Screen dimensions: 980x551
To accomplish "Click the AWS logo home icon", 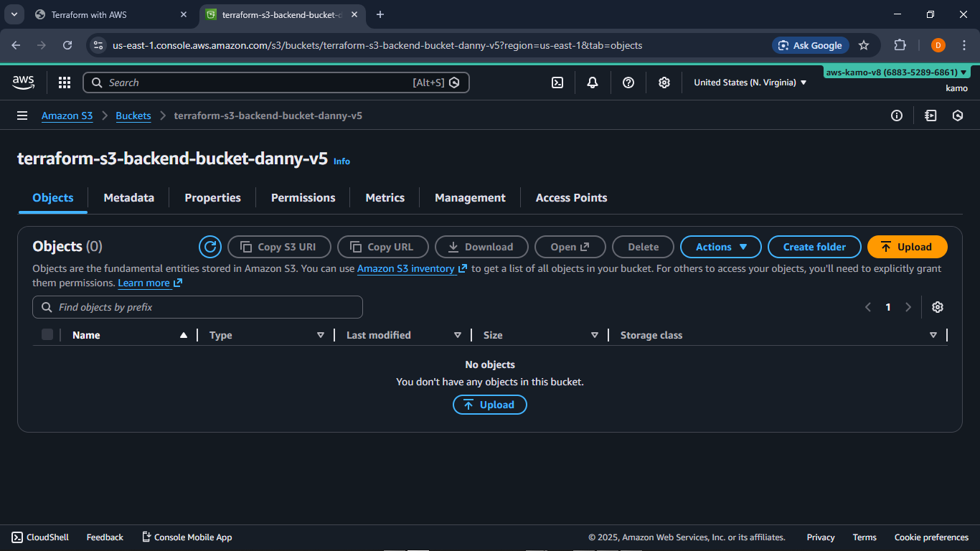I will [24, 83].
